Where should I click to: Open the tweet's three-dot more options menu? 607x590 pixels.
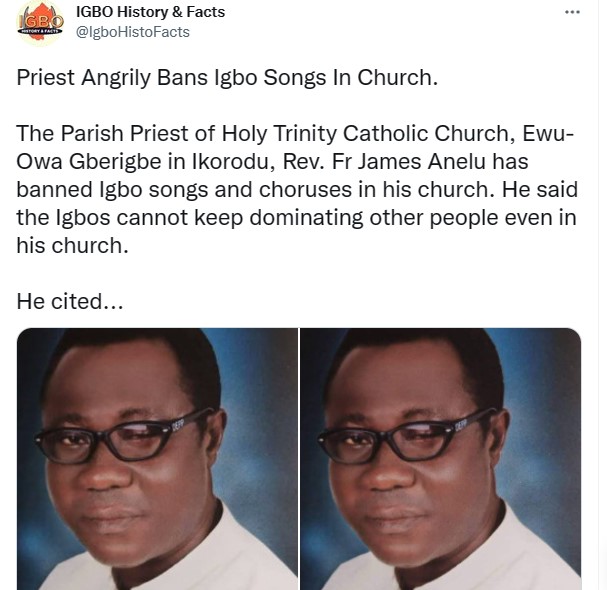point(572,12)
